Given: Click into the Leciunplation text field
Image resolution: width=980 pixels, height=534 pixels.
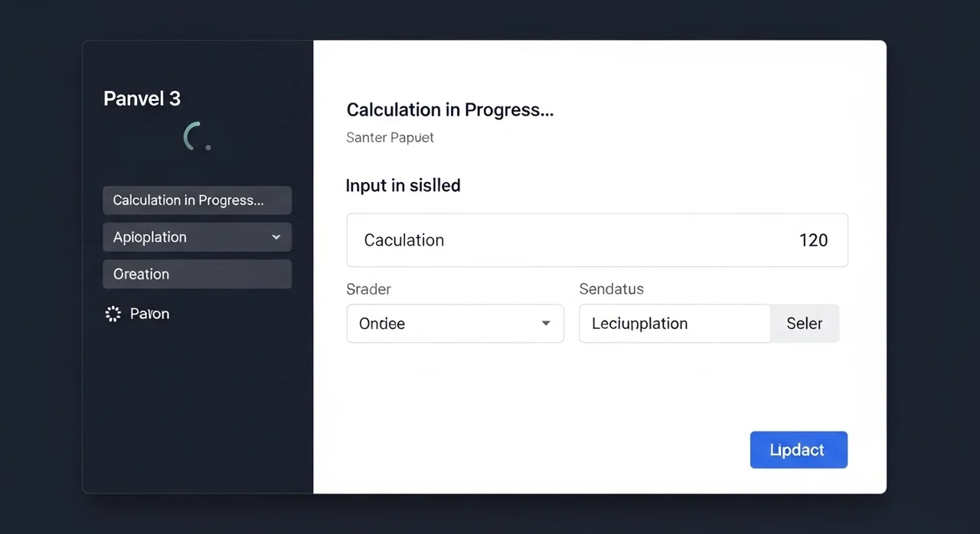Looking at the screenshot, I should tap(674, 324).
